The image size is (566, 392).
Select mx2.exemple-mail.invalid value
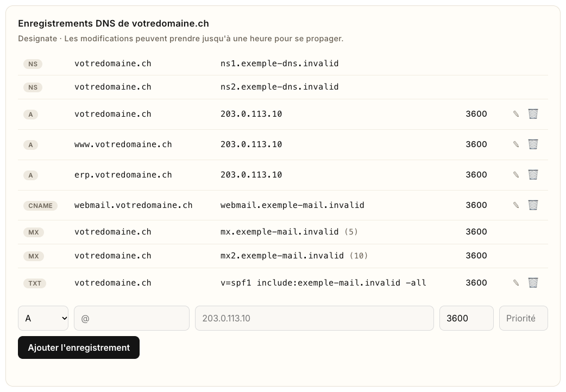click(x=282, y=256)
